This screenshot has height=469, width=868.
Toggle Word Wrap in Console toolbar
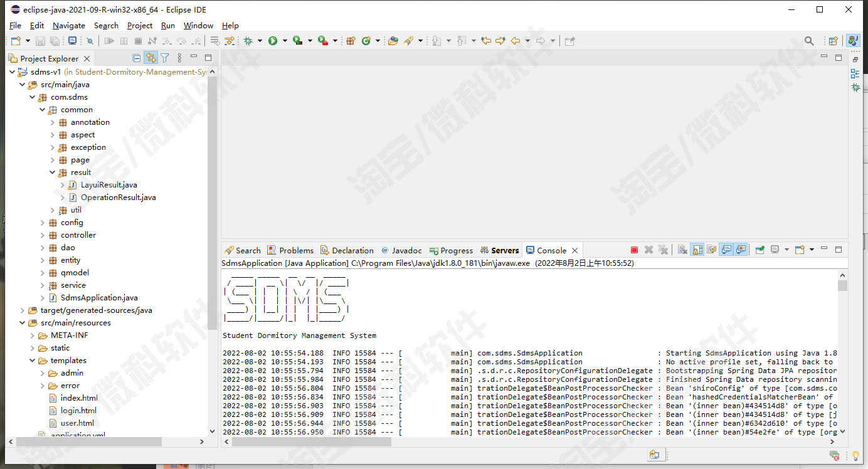(711, 250)
